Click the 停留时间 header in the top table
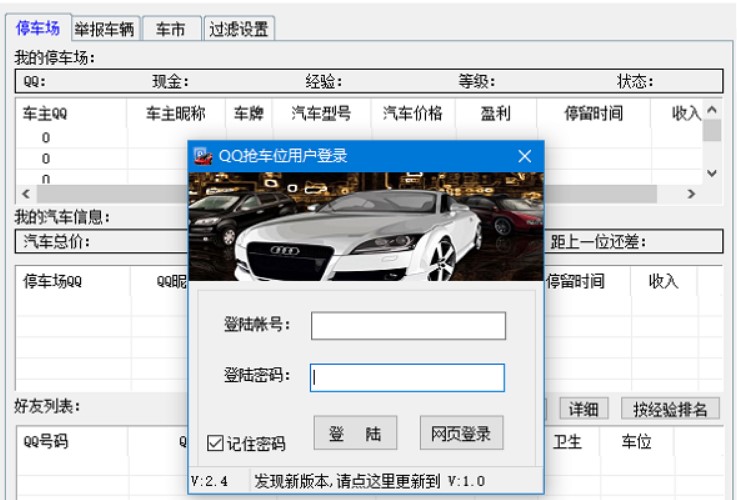Viewport: 737px width, 500px height. (x=594, y=113)
